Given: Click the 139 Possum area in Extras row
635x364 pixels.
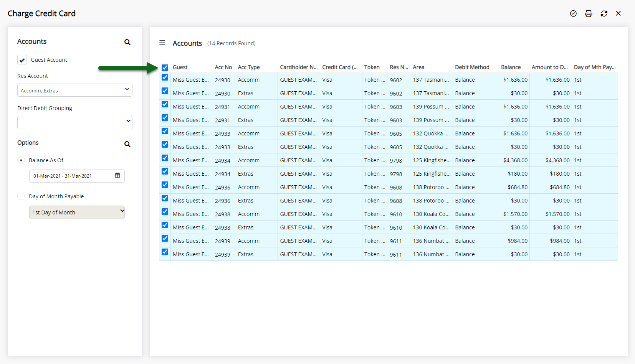Looking at the screenshot, I should coord(431,120).
